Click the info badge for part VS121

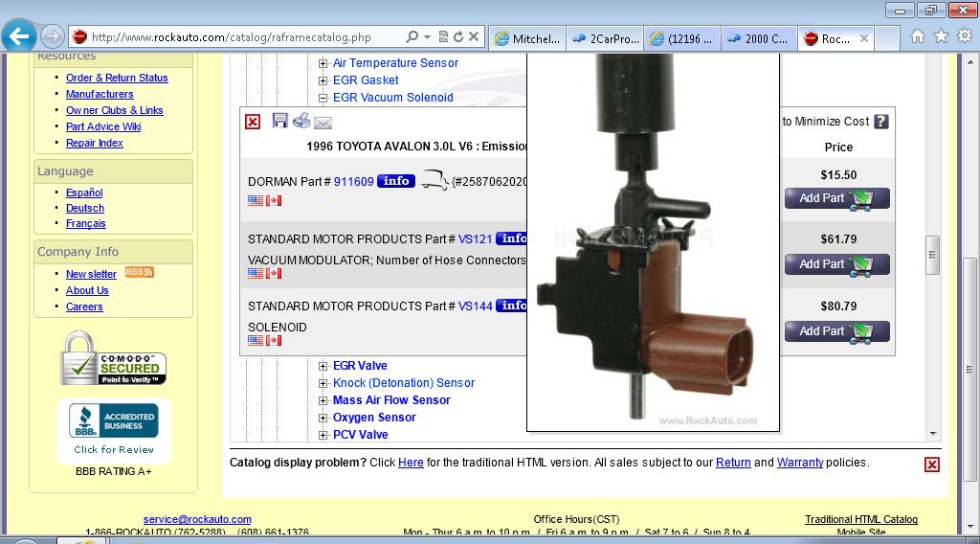(x=512, y=238)
